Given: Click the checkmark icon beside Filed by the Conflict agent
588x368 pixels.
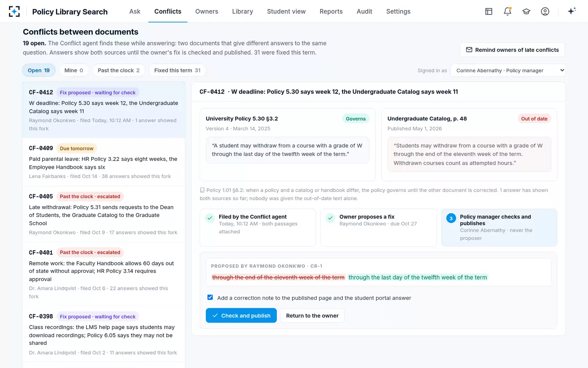Looking at the screenshot, I should pos(210,218).
